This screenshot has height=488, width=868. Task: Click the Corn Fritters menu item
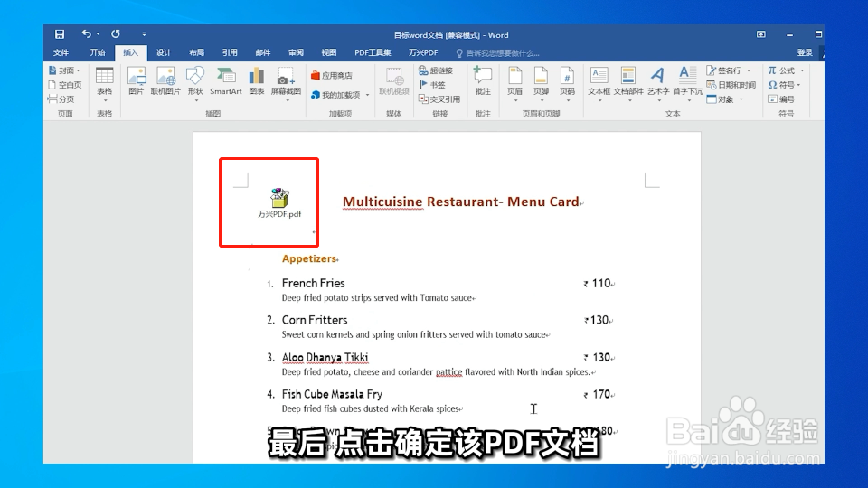315,320
